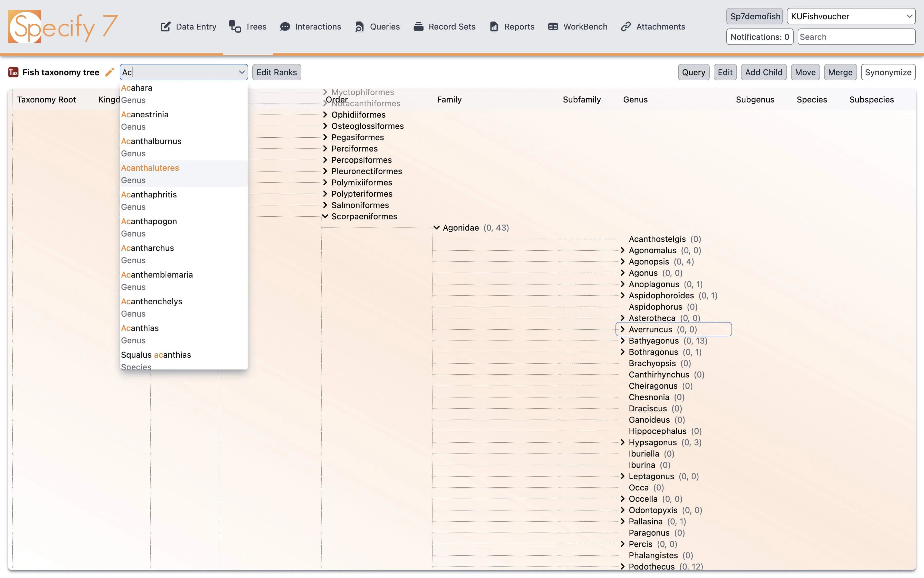Click the WorkBench table icon
Viewport: 924px width, 578px height.
pyautogui.click(x=553, y=27)
